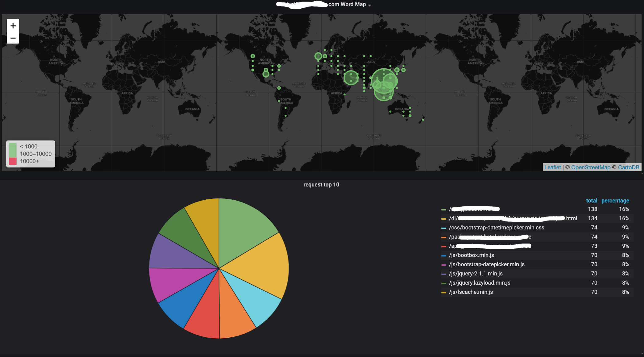Sort legend by percentage column
This screenshot has height=357, width=644.
[x=615, y=201]
